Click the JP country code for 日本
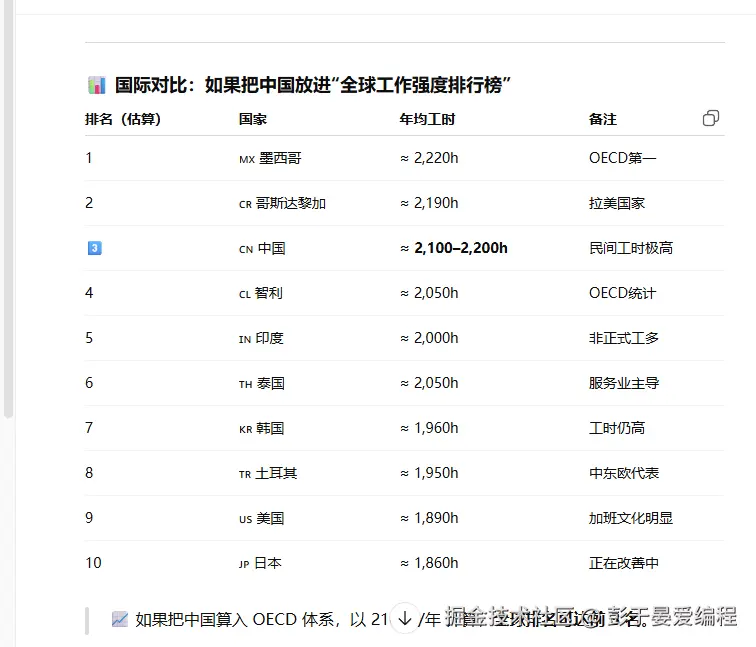Image resolution: width=756 pixels, height=647 pixels. coord(244,564)
